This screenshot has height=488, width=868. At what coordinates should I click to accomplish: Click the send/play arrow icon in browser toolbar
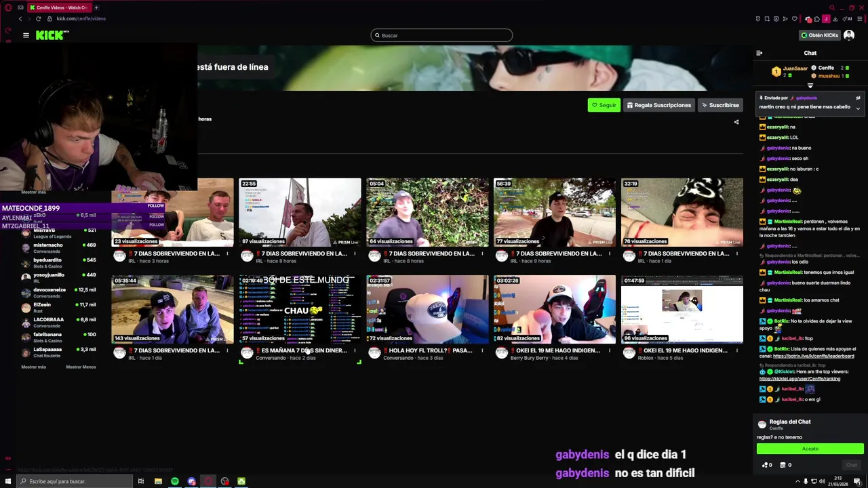click(x=785, y=18)
